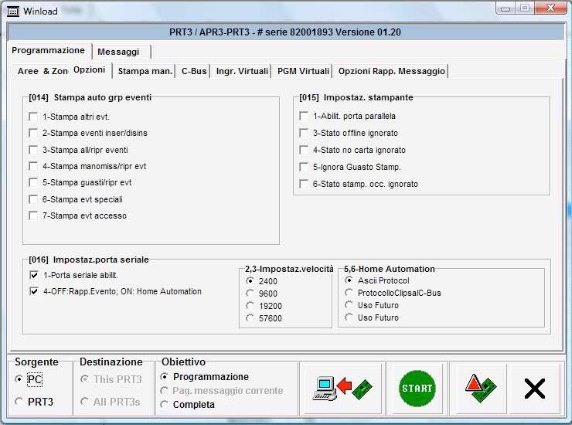Select first Uso Futuro radio option
Viewport: 572px width, 425px height.
coord(349,305)
